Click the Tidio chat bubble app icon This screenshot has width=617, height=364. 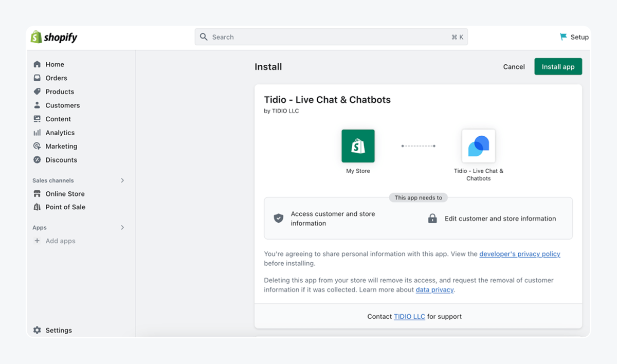pyautogui.click(x=479, y=146)
